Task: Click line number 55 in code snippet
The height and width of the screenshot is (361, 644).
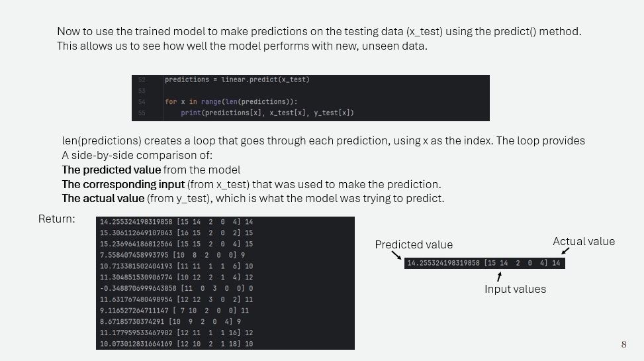Action: pyautogui.click(x=142, y=113)
